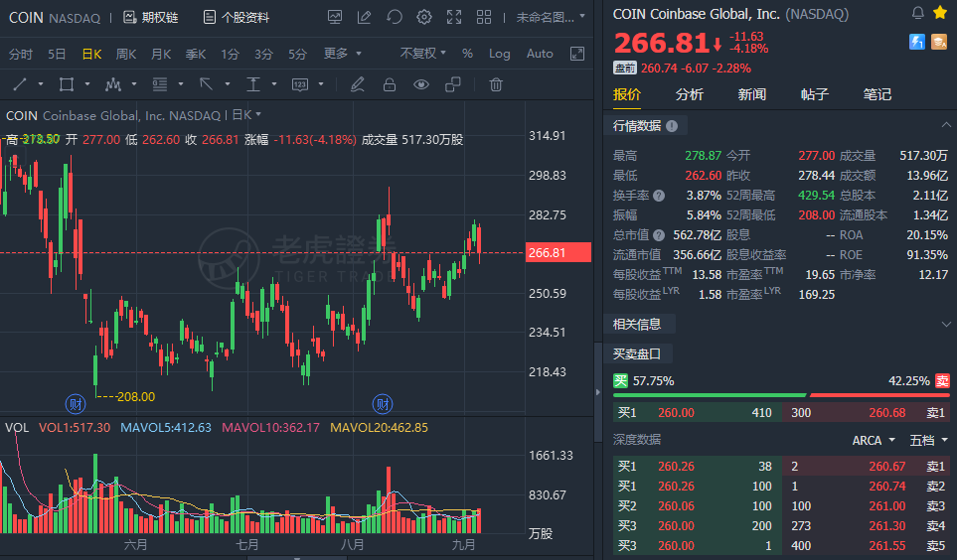Click the alert bell icon
This screenshot has height=560, width=957.
[917, 13]
